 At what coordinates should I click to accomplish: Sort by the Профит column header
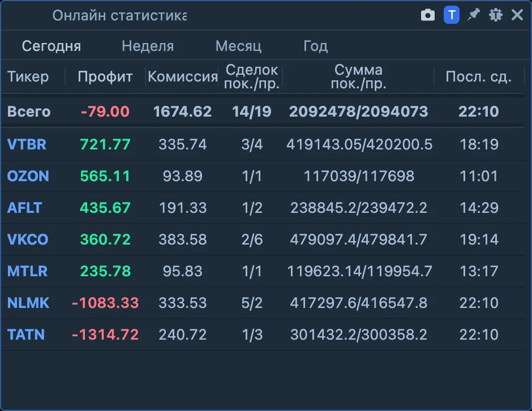tap(105, 76)
